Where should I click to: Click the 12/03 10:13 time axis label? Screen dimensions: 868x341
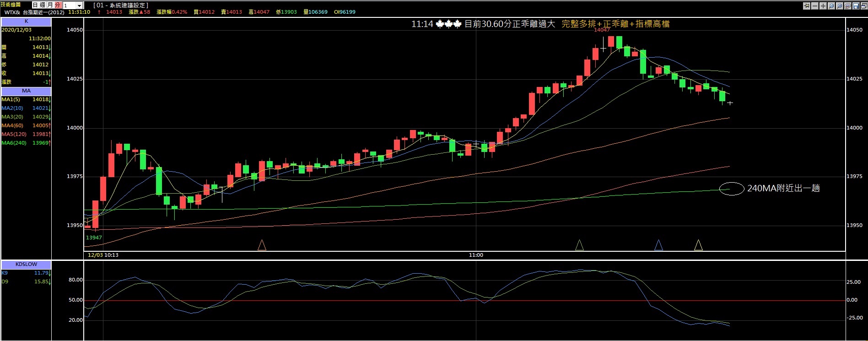[x=103, y=255]
